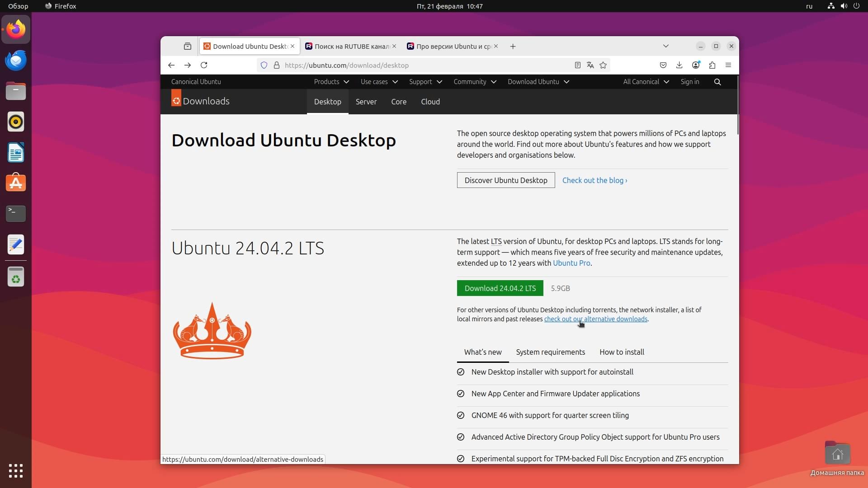Open Ubuntu Software app center in dock

pos(16,183)
